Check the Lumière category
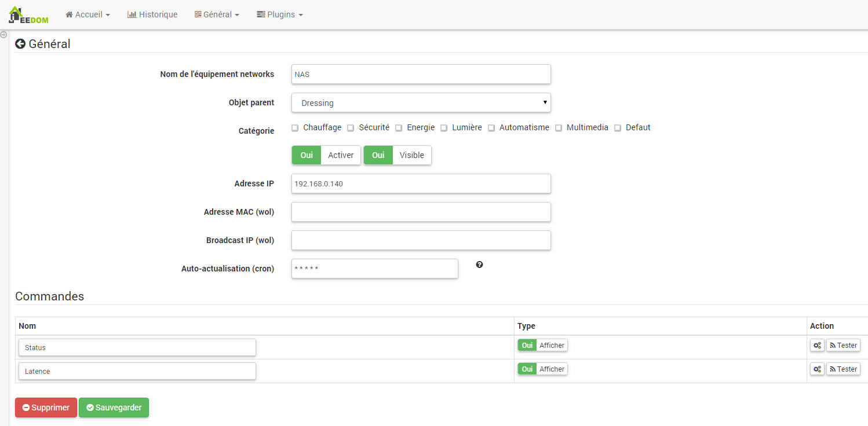868x426 pixels. pyautogui.click(x=444, y=128)
